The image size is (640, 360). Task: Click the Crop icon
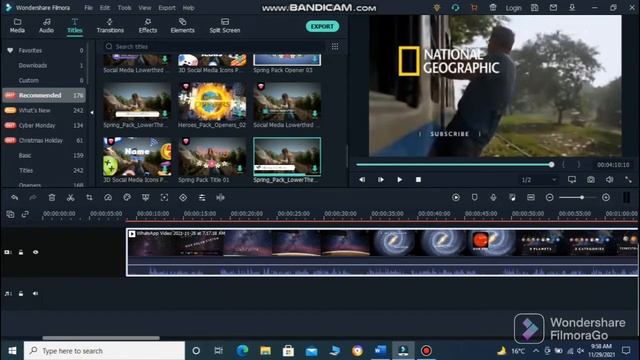(89, 198)
